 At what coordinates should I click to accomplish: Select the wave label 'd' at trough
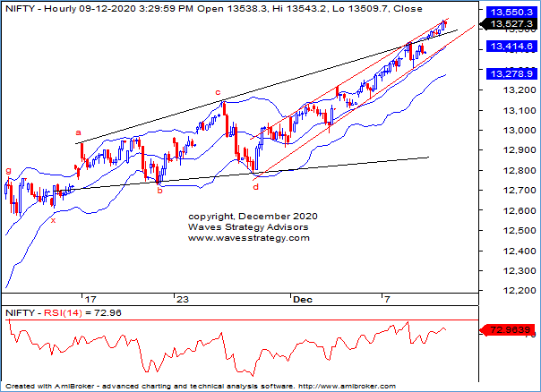click(x=255, y=186)
